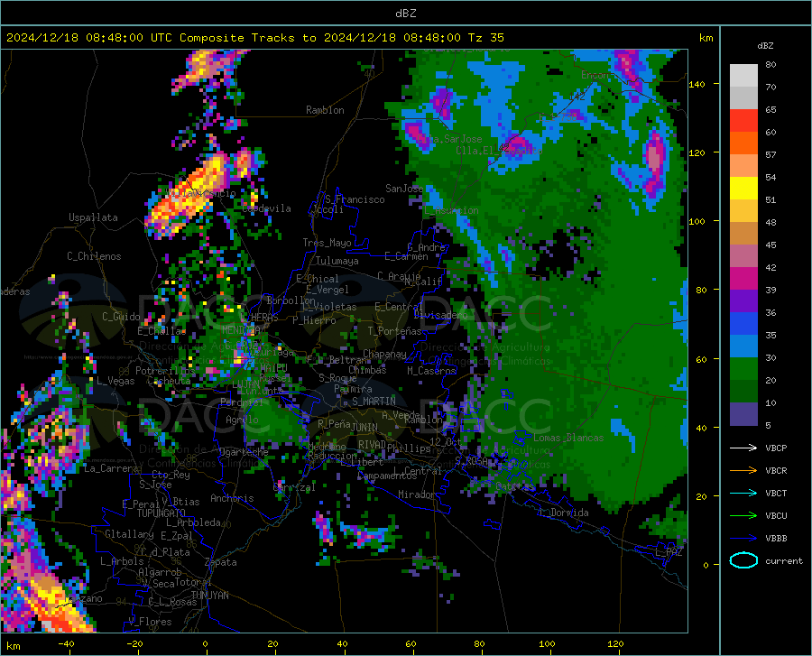Click the 'VBCT' legend label
Viewport: 812px width, 656px height.
coord(776,493)
